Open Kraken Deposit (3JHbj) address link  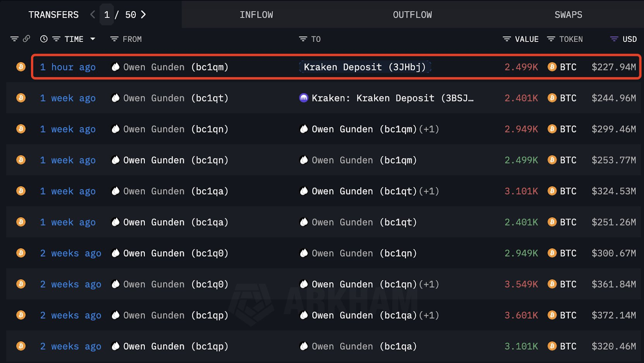coord(364,67)
